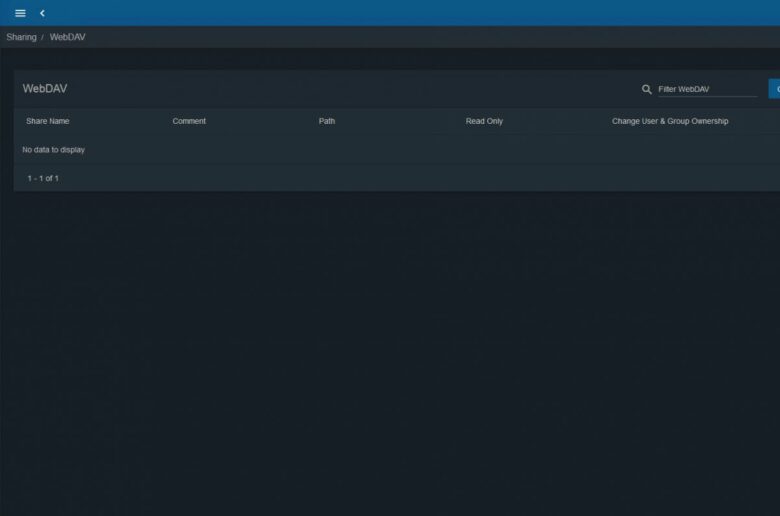Collapse the sidebar with the back chevron
Image resolution: width=780 pixels, height=516 pixels.
(42, 13)
